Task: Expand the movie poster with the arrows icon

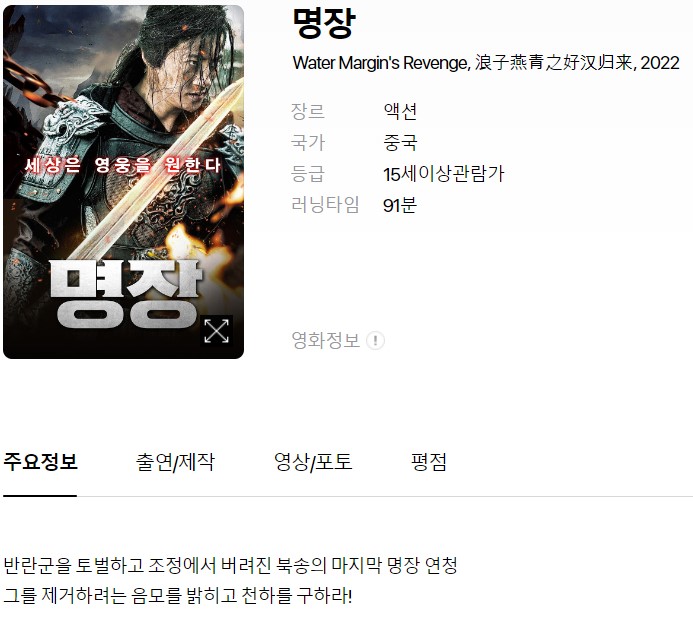Action: (x=216, y=331)
